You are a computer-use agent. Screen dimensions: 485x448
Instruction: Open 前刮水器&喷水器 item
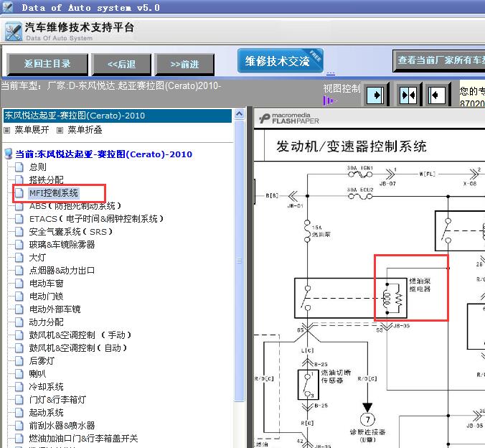[62, 426]
